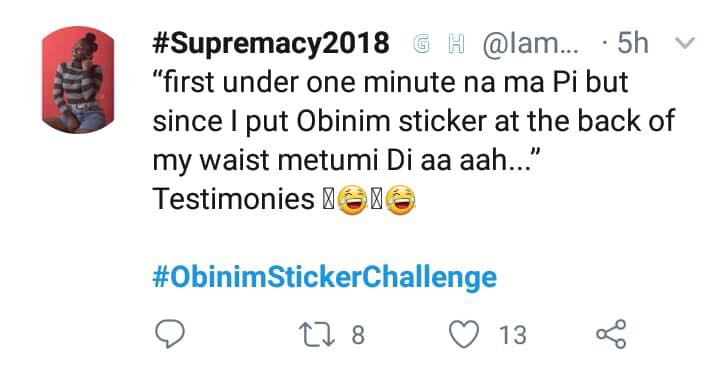Screen dimensions: 720x373
Task: Select the second laughing-tears emoji
Action: pyautogui.click(x=400, y=201)
